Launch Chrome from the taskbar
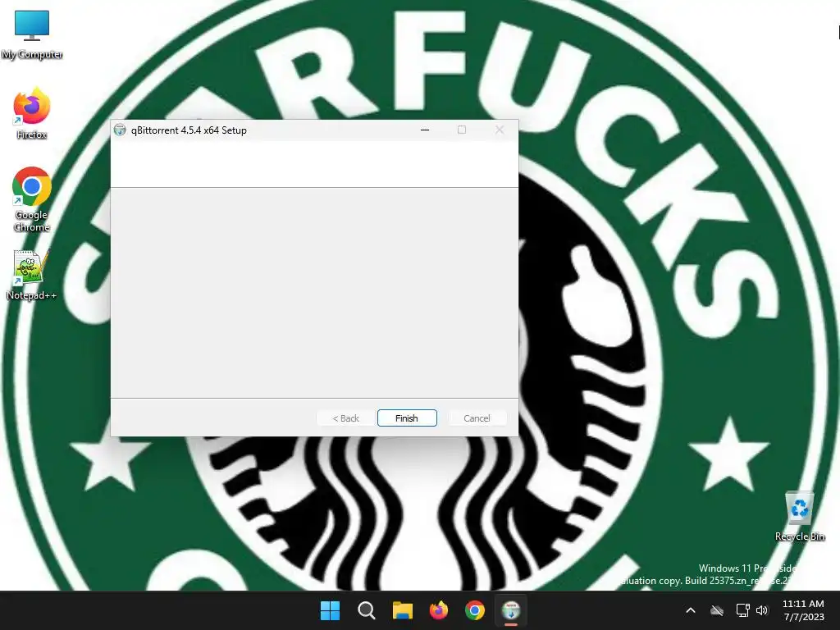Viewport: 840px width, 630px height. coord(475,610)
